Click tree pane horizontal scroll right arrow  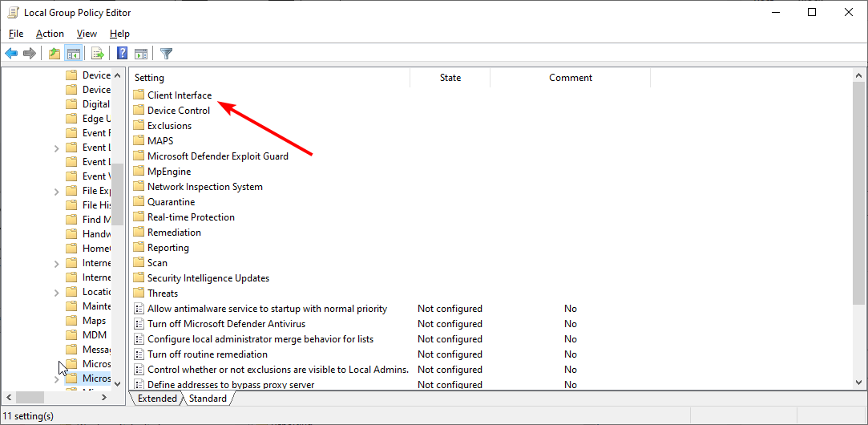point(104,397)
